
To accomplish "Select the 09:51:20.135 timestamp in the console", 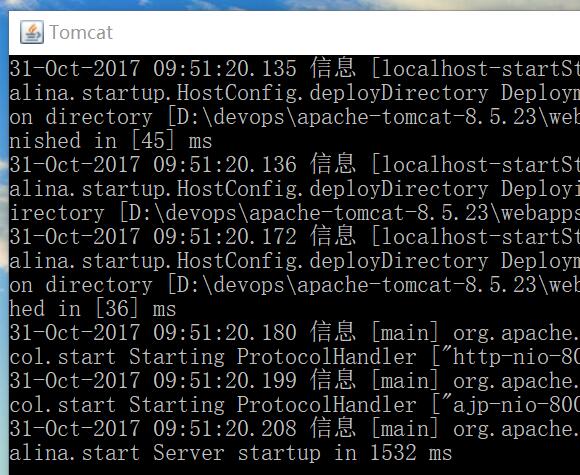I will (x=225, y=69).
